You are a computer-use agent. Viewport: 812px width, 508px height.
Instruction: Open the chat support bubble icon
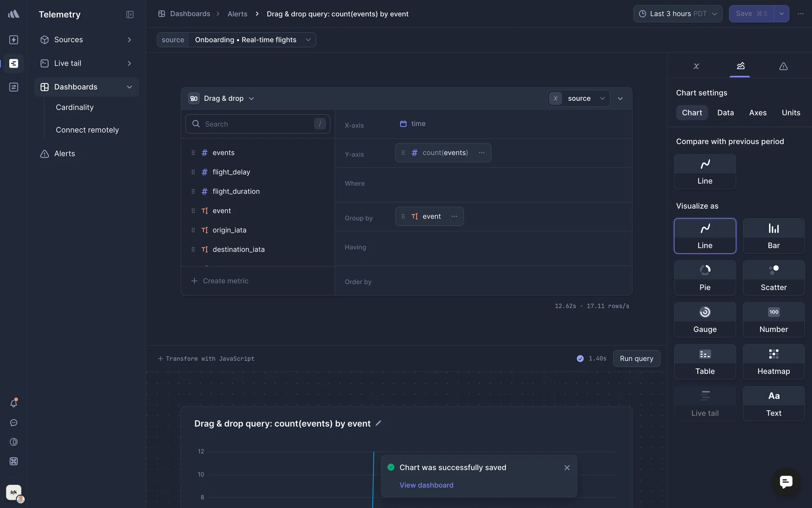tap(786, 482)
